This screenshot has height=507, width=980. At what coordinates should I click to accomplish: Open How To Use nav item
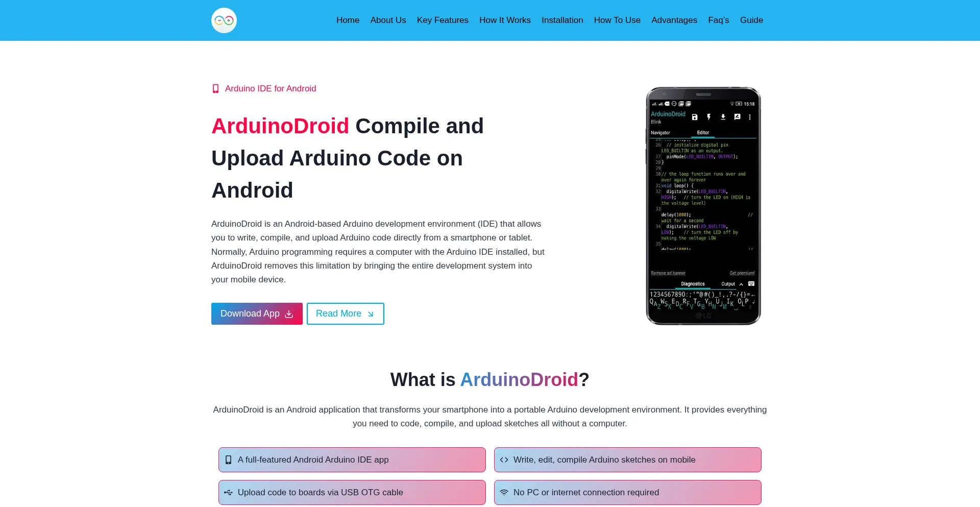617,20
